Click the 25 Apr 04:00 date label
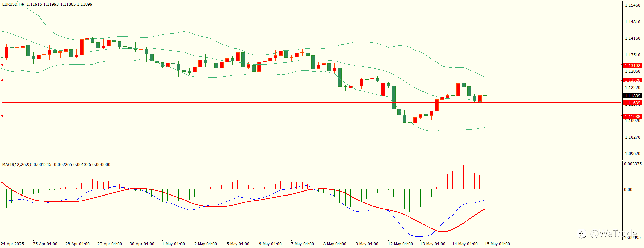Viewport: 644px width, 248px height. coord(45,244)
